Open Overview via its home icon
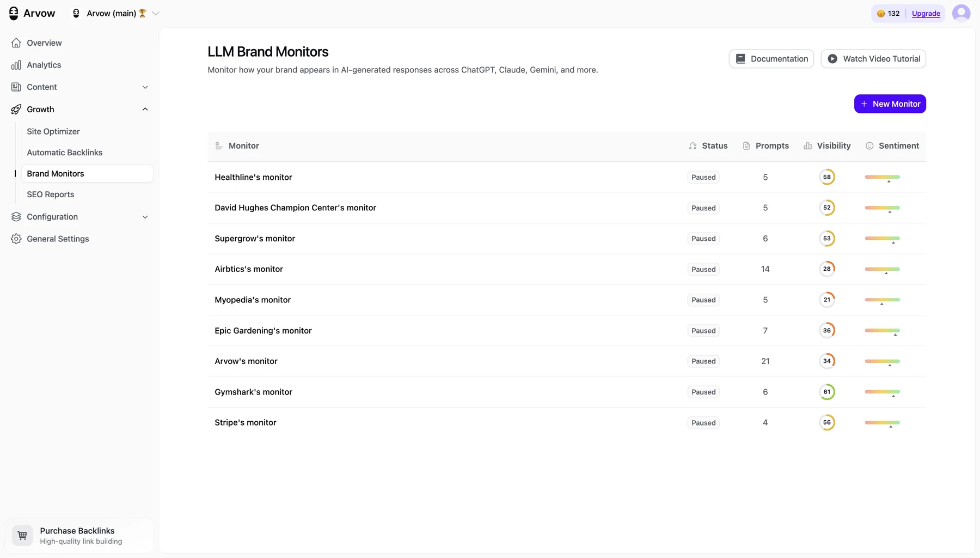This screenshot has width=980, height=558. click(x=16, y=43)
